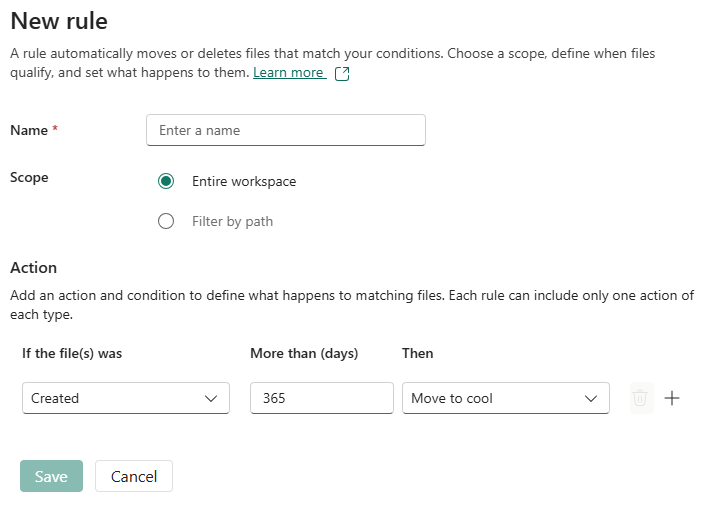This screenshot has width=712, height=516.
Task: Click the Scope label
Action: [x=29, y=178]
